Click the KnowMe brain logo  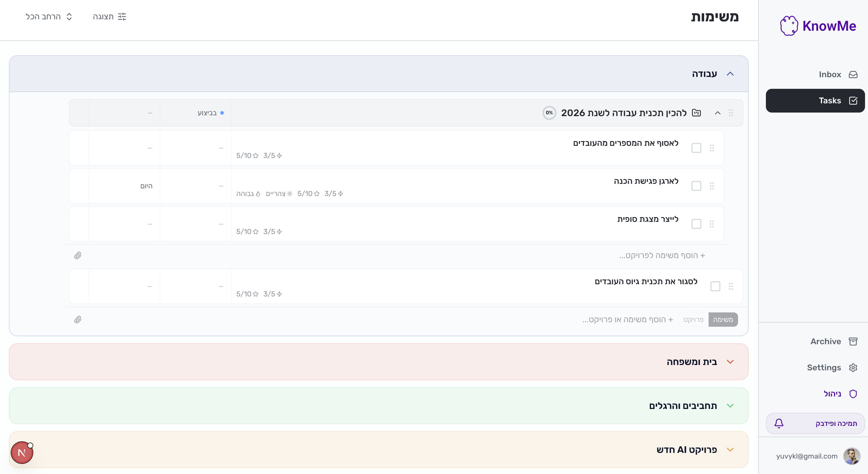(x=789, y=26)
